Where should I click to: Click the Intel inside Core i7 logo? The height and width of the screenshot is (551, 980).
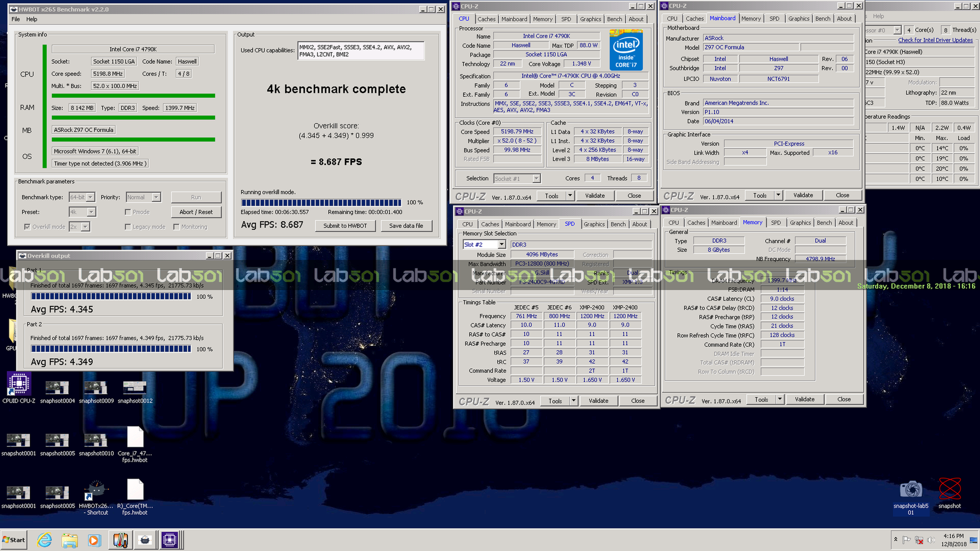coord(626,50)
